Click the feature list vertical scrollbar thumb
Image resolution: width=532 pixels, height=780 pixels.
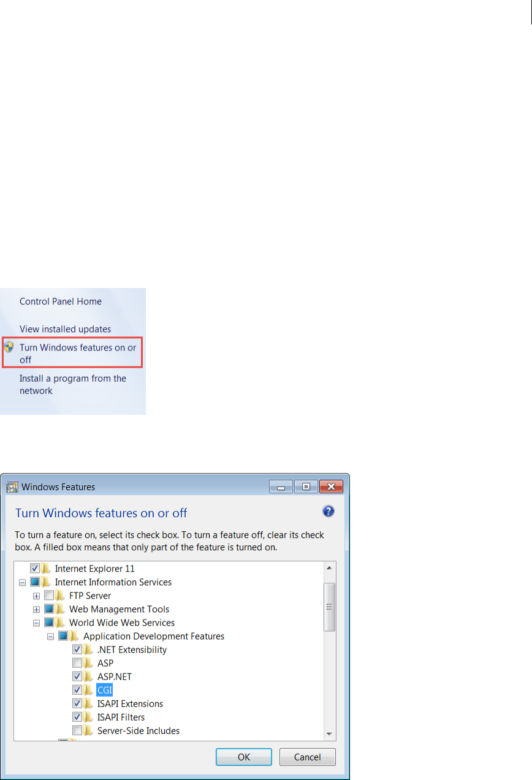point(330,607)
